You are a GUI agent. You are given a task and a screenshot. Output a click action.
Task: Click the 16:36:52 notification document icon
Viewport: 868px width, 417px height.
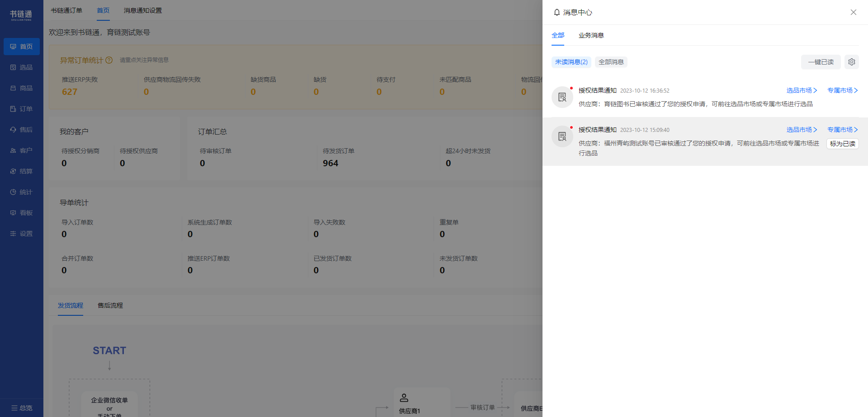[562, 97]
